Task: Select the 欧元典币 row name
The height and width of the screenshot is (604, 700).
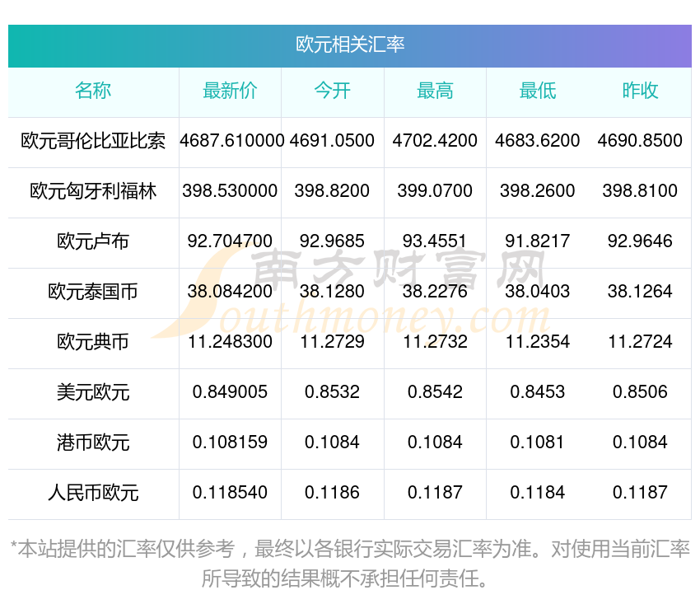Action: (93, 342)
